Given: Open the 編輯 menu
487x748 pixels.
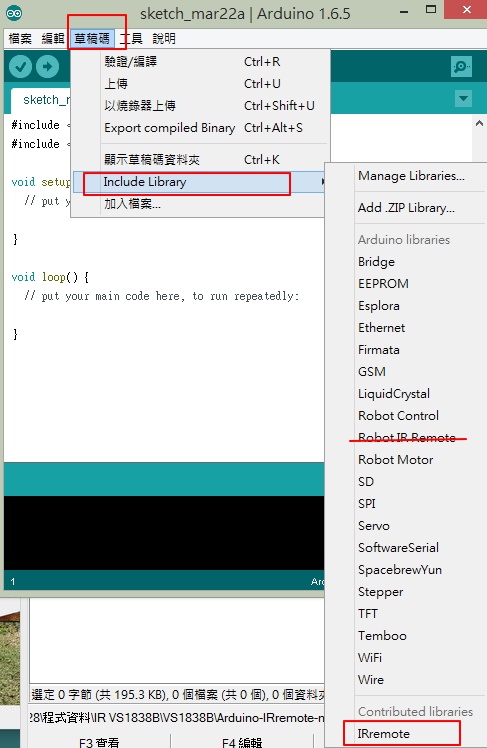Looking at the screenshot, I should [x=53, y=39].
